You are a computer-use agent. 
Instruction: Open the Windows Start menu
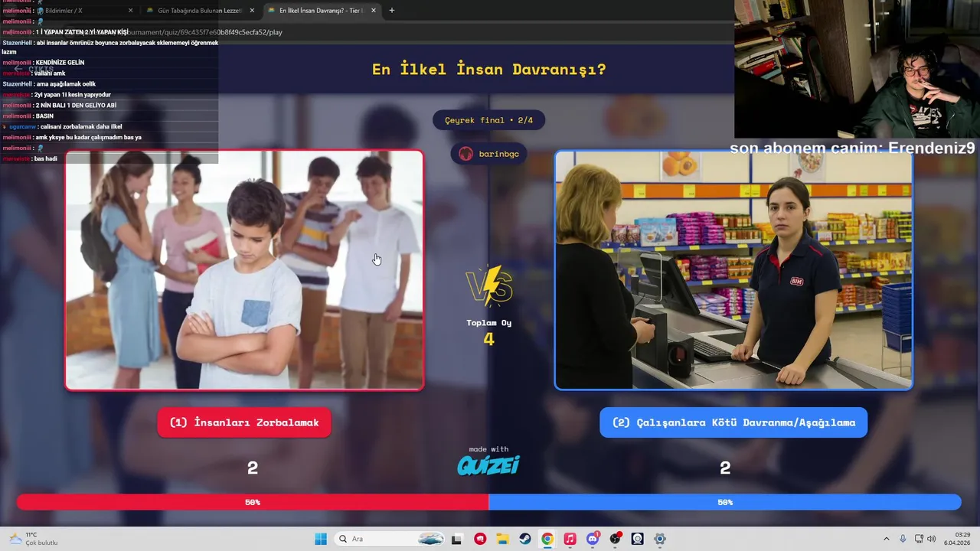pos(321,539)
